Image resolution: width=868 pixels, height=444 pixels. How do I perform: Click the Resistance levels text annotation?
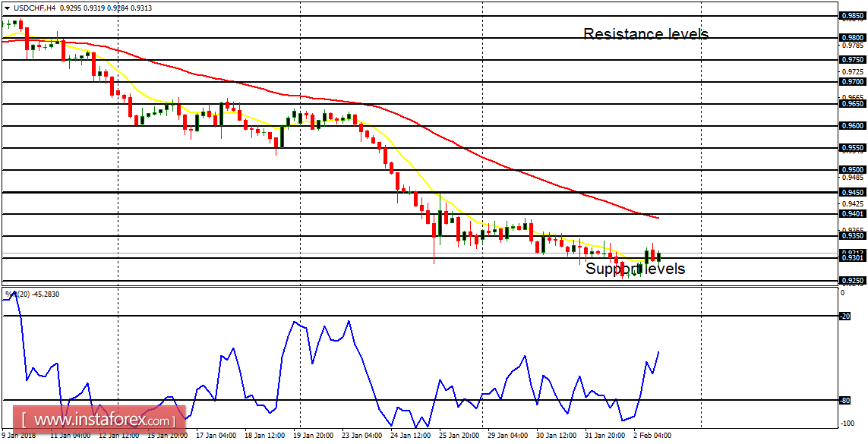pos(646,34)
